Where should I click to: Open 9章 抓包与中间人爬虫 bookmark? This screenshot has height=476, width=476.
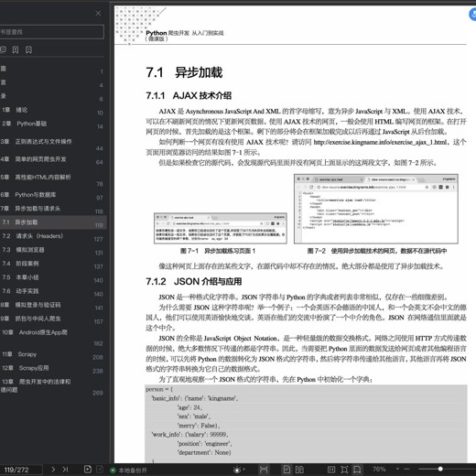click(30, 319)
